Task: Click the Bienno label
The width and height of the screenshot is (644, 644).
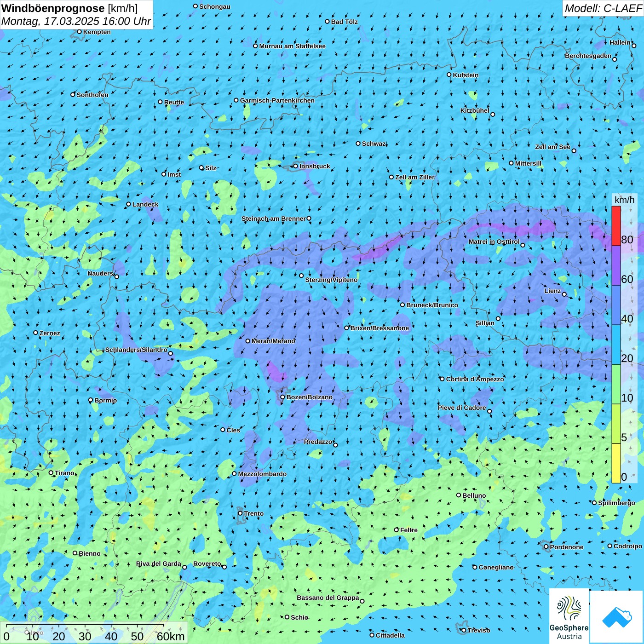Action: coord(90,553)
